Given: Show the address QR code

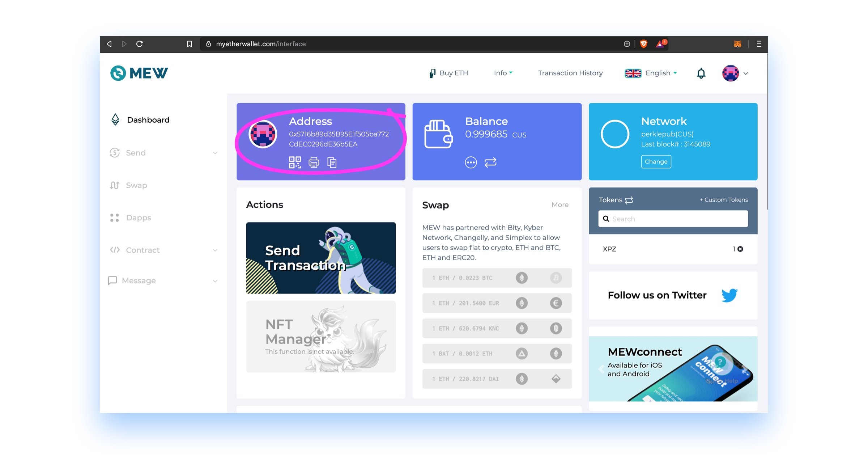Looking at the screenshot, I should (295, 162).
